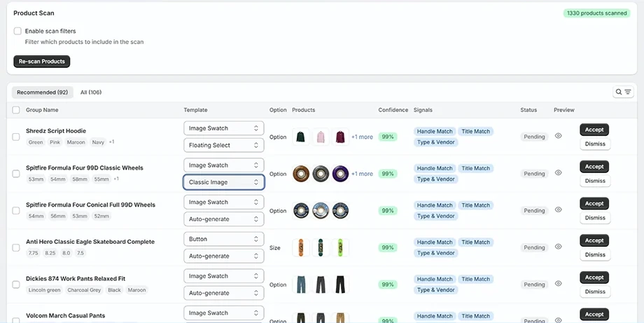This screenshot has height=323, width=644.
Task: Open the search and filter icon button
Action: tap(622, 92)
